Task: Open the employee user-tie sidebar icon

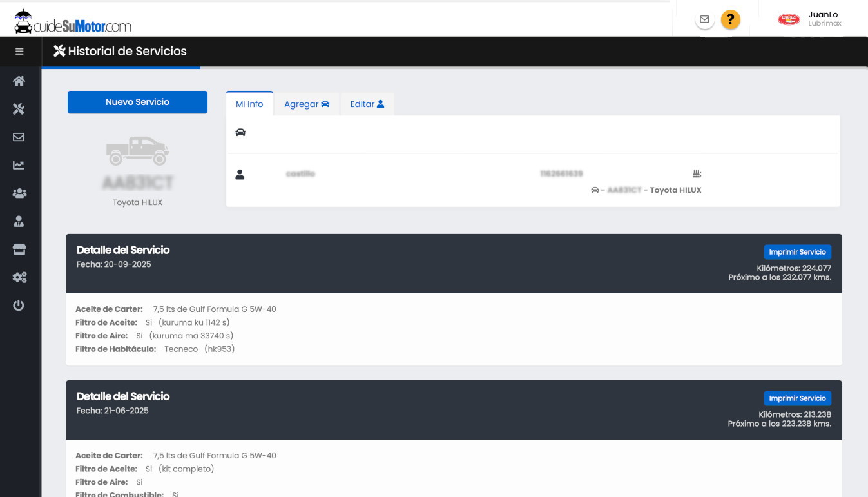Action: pyautogui.click(x=19, y=221)
